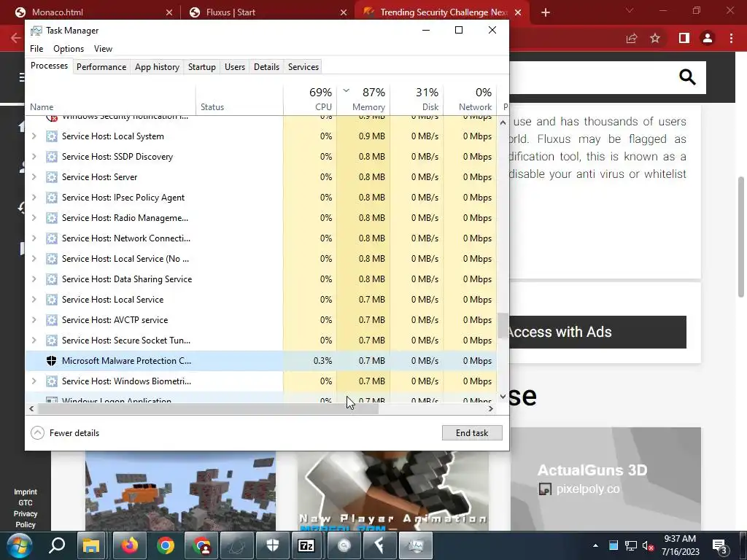
Task: Switch to the Services tab
Action: 303,67
